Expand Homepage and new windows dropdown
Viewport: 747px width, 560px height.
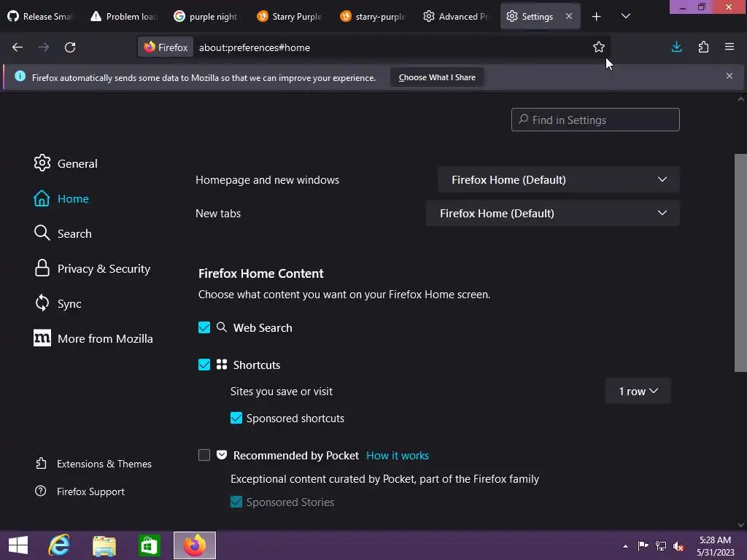pos(558,179)
